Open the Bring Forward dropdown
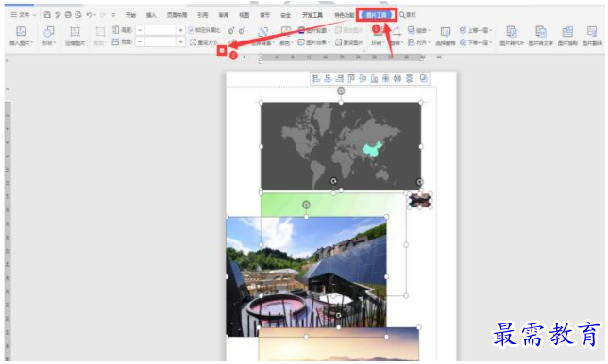The image size is (608, 364). [476, 30]
